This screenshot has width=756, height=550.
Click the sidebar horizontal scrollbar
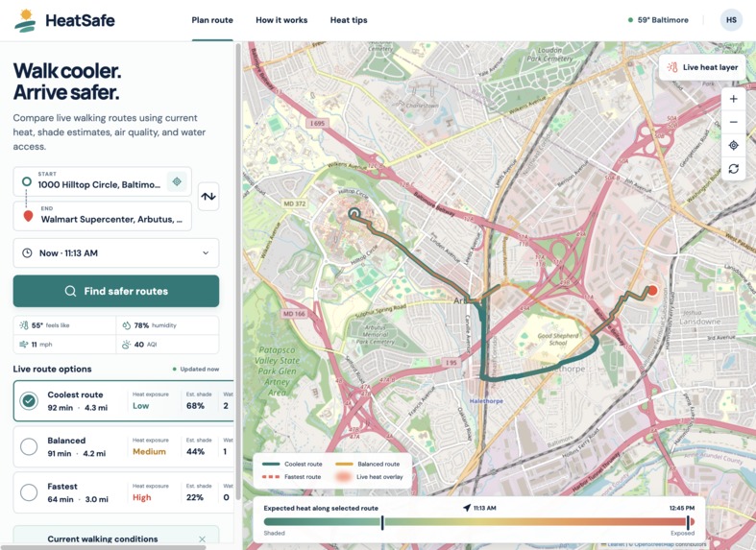point(103,547)
